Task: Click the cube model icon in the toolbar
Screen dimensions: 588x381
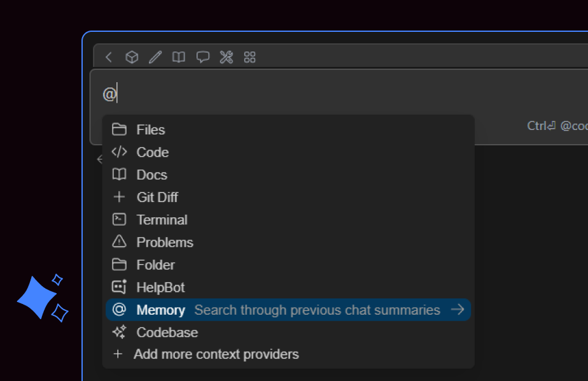Action: pyautogui.click(x=131, y=57)
